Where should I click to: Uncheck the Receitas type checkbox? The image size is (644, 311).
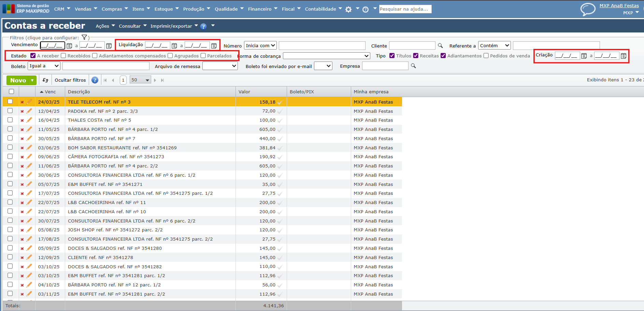pos(416,56)
